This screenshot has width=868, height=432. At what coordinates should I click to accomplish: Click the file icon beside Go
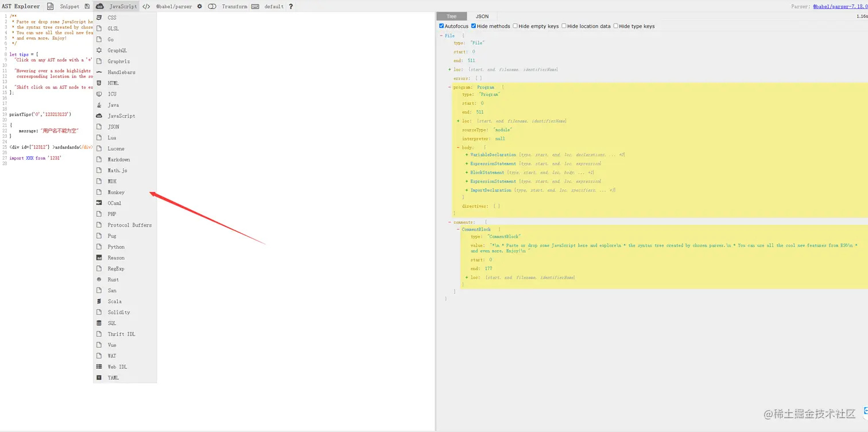point(99,40)
